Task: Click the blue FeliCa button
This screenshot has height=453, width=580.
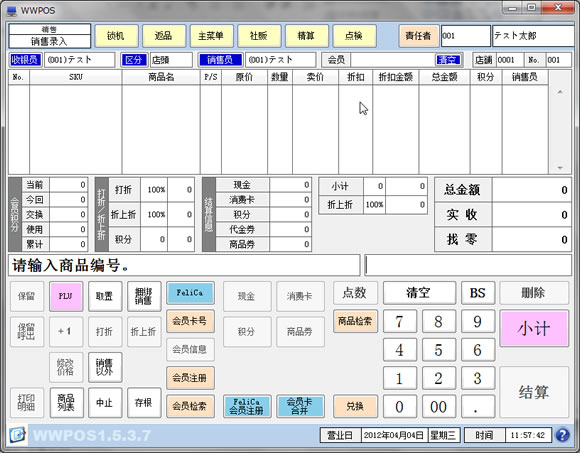Action: pyautogui.click(x=190, y=293)
